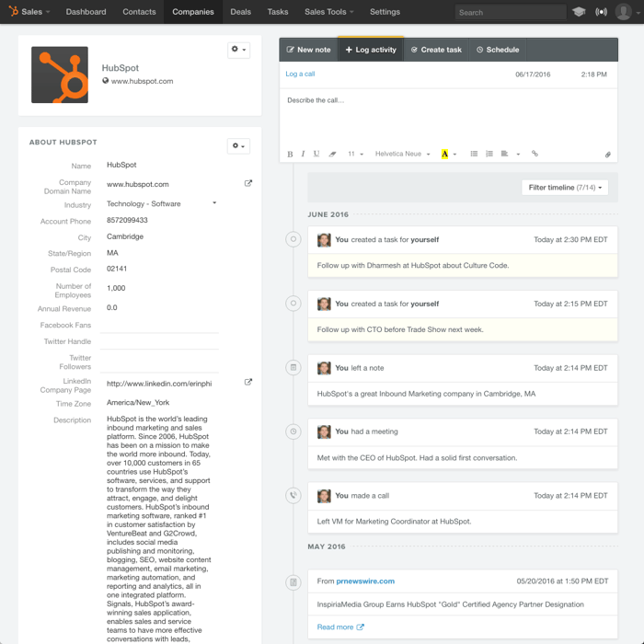Toggle underline formatting in the editor

pos(316,154)
